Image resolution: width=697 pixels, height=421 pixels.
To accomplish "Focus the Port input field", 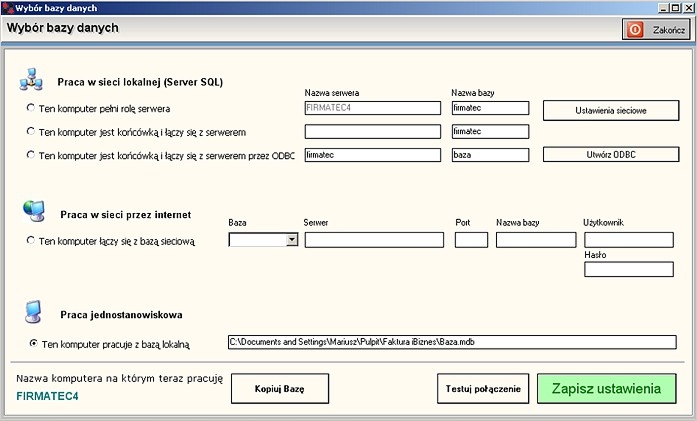I will pos(471,240).
